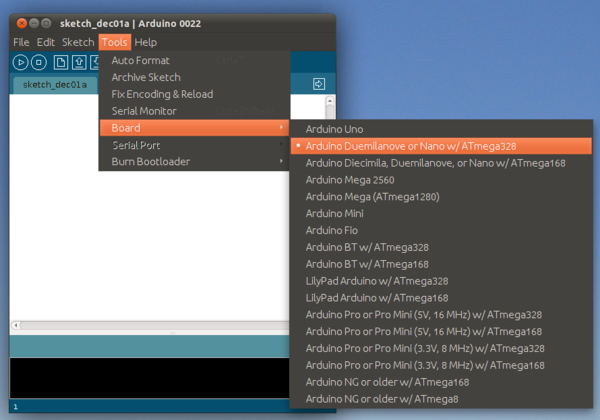
Task: Click the black console output area
Action: (149, 378)
